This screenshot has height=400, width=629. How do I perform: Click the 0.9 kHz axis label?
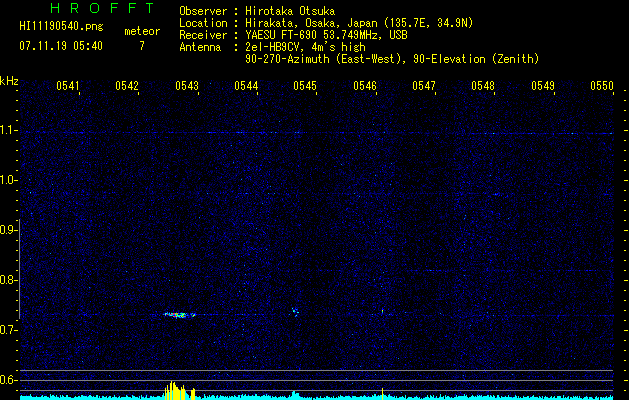coord(8,230)
